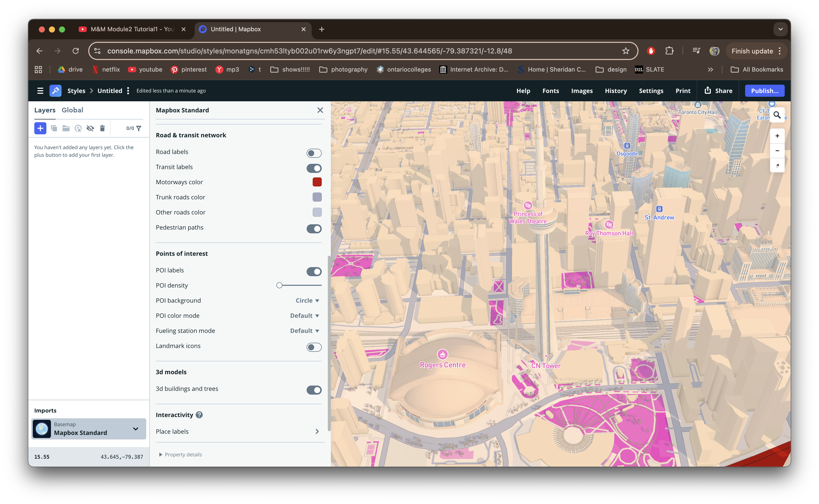The image size is (819, 504).
Task: Enable Road labels
Action: coord(314,153)
